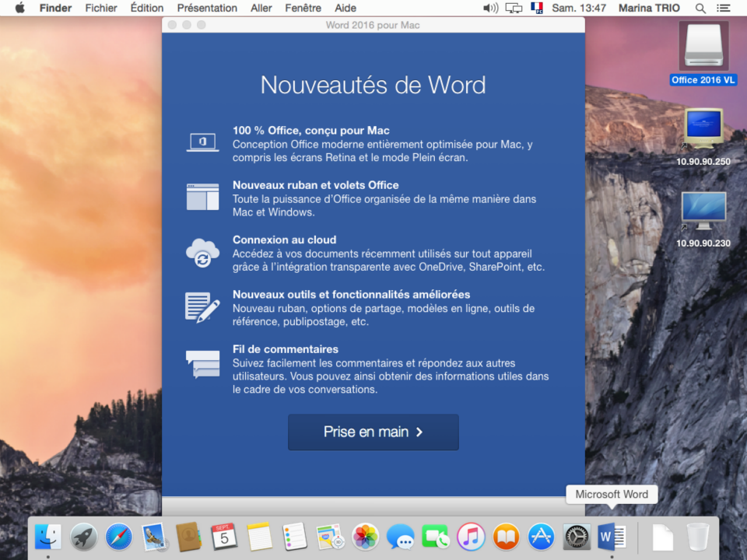The image size is (747, 560).
Task: Open the Présentation menu
Action: point(207,8)
